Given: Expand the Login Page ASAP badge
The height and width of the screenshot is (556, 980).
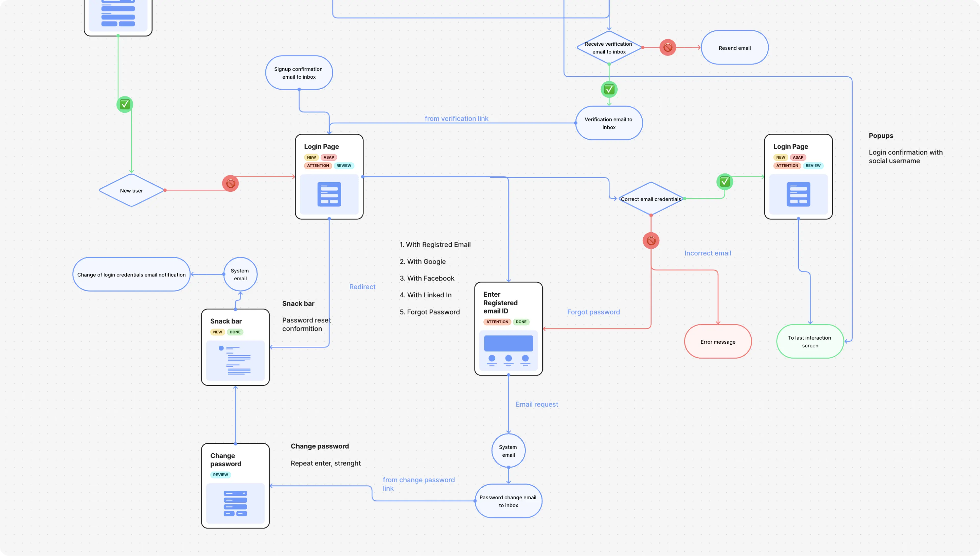Looking at the screenshot, I should pyautogui.click(x=328, y=158).
